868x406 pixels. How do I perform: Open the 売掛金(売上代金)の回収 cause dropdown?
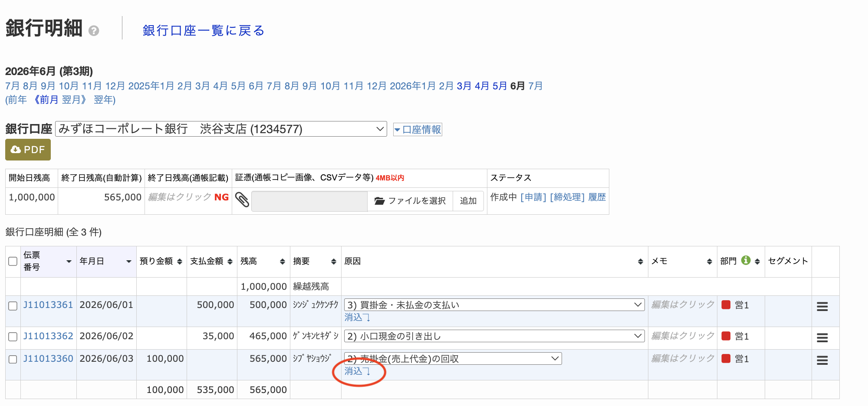(x=453, y=358)
